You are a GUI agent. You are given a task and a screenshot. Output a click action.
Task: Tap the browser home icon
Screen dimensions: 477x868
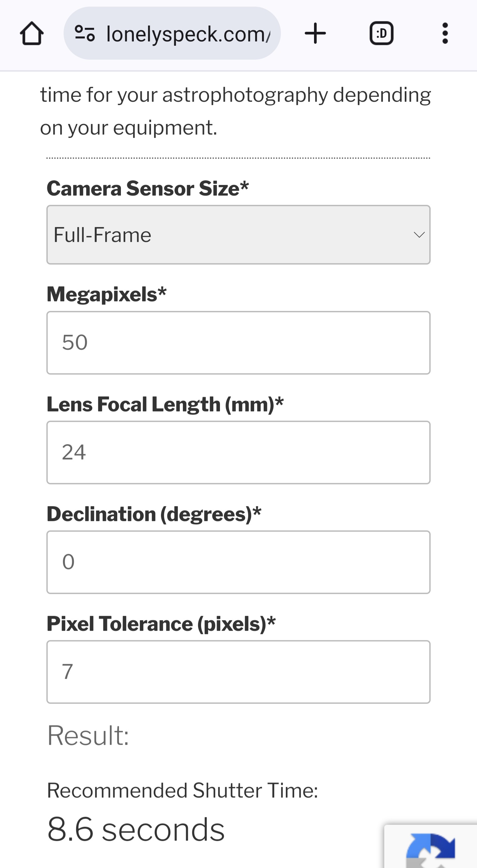[x=32, y=33]
